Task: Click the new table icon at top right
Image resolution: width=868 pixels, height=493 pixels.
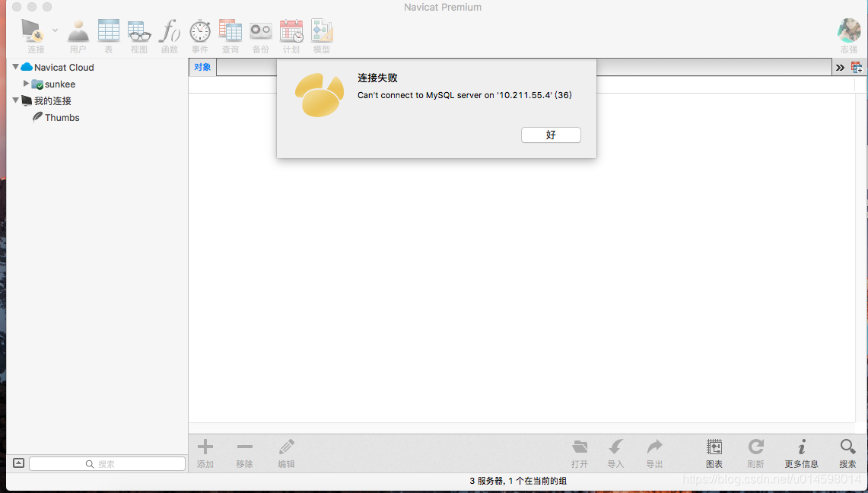Action: 857,68
